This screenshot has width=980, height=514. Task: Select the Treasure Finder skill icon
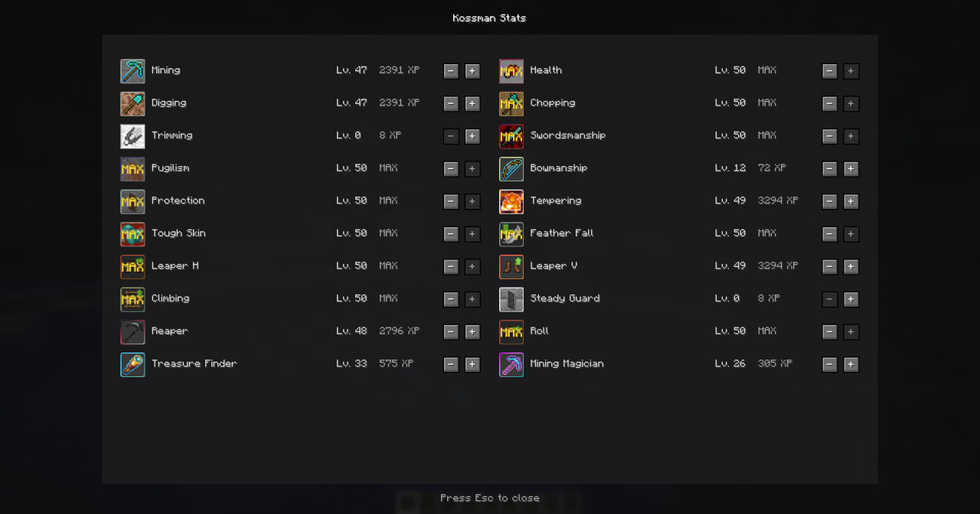pyautogui.click(x=132, y=365)
